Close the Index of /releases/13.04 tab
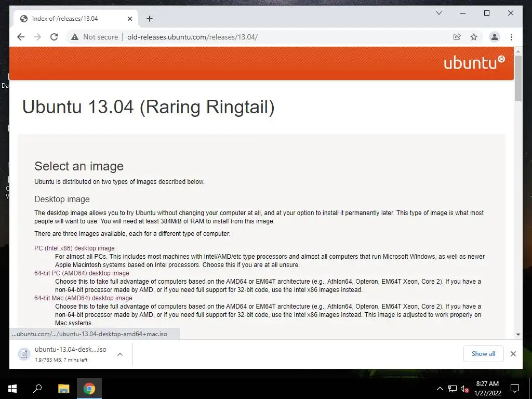532x399 pixels. tap(129, 19)
